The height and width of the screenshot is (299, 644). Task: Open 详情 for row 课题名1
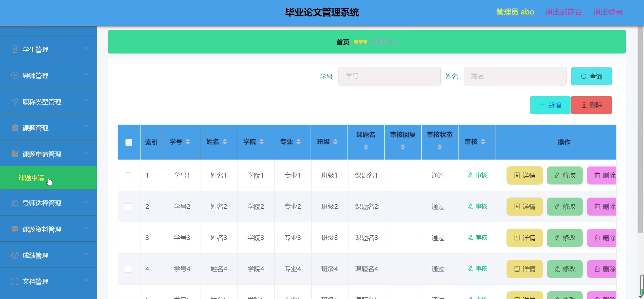tap(525, 175)
